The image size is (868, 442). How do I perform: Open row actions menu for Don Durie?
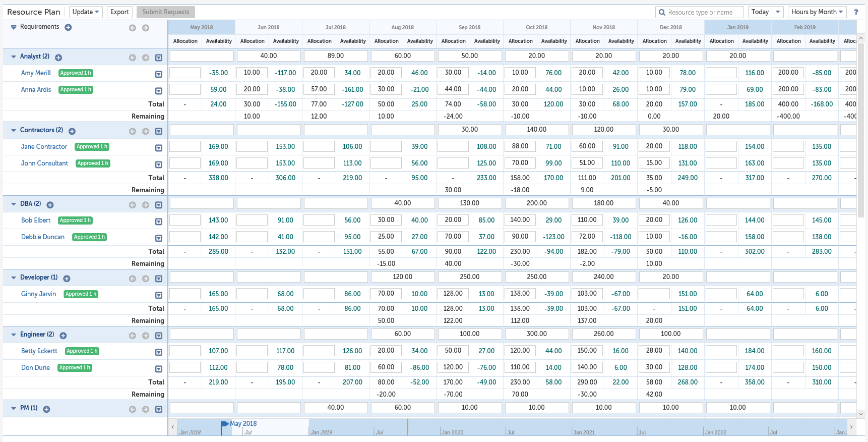coord(159,369)
